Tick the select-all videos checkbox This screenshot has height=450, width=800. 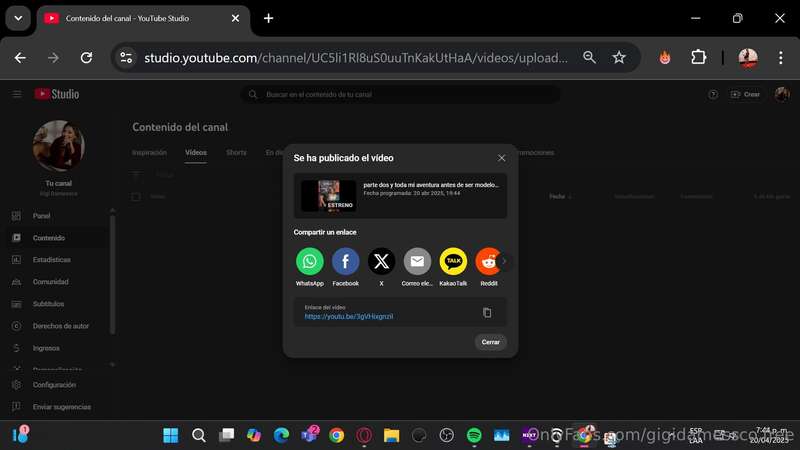coord(136,196)
